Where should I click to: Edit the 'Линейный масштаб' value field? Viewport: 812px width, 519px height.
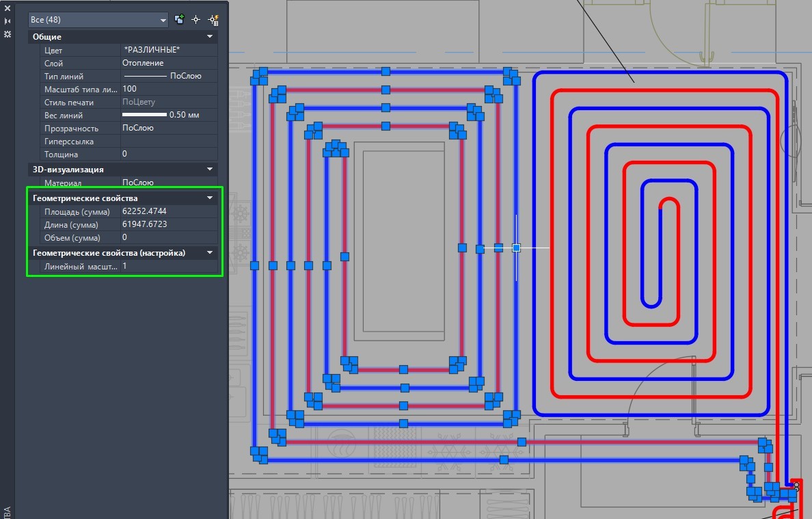(x=168, y=266)
